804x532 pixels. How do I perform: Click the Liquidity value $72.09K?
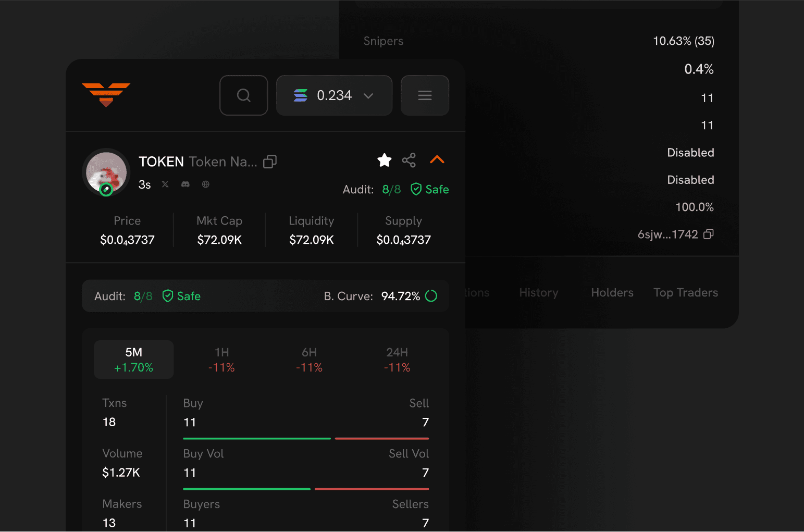pos(312,240)
